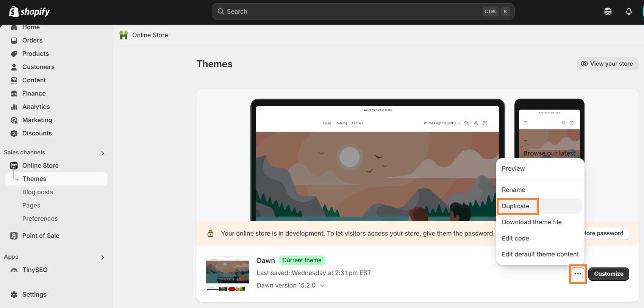
Task: Click the Settings gear icon
Action: [x=14, y=295]
